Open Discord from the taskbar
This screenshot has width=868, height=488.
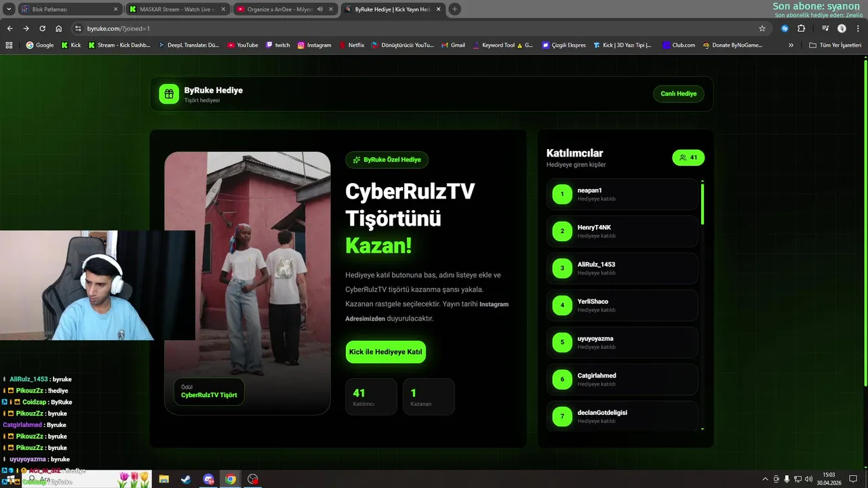tap(208, 479)
